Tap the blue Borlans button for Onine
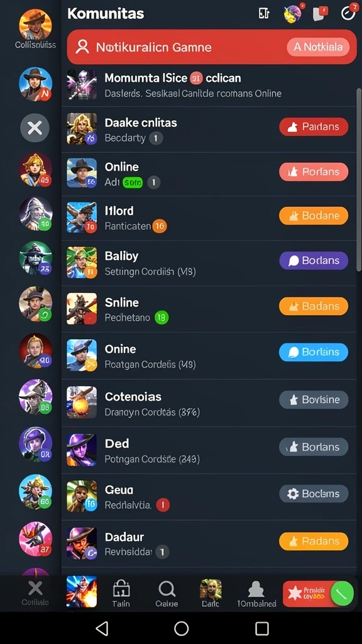 tap(314, 352)
